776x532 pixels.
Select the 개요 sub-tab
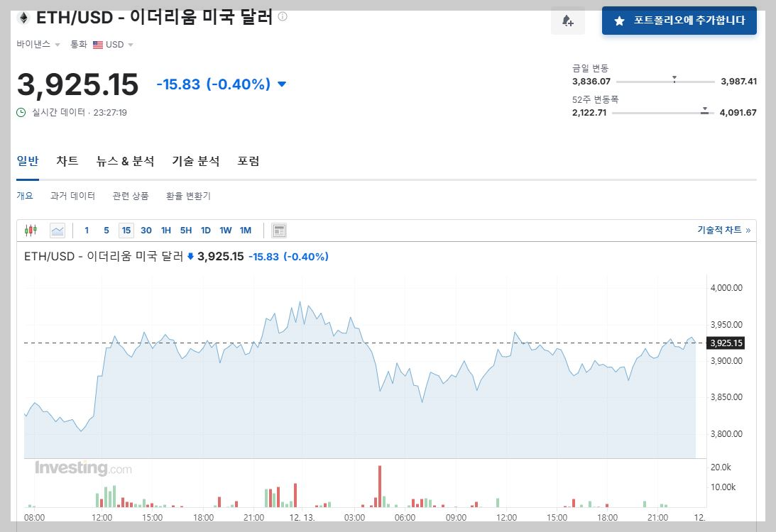[25, 196]
